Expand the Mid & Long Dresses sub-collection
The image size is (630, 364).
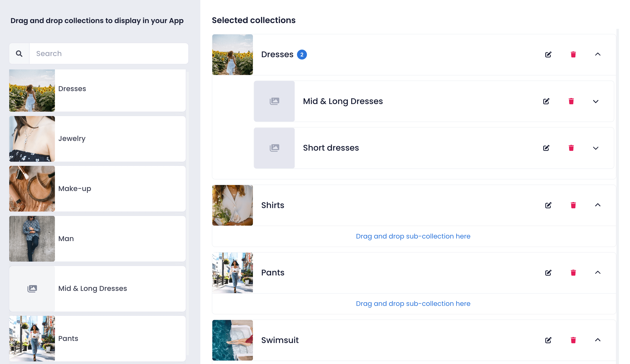595,101
